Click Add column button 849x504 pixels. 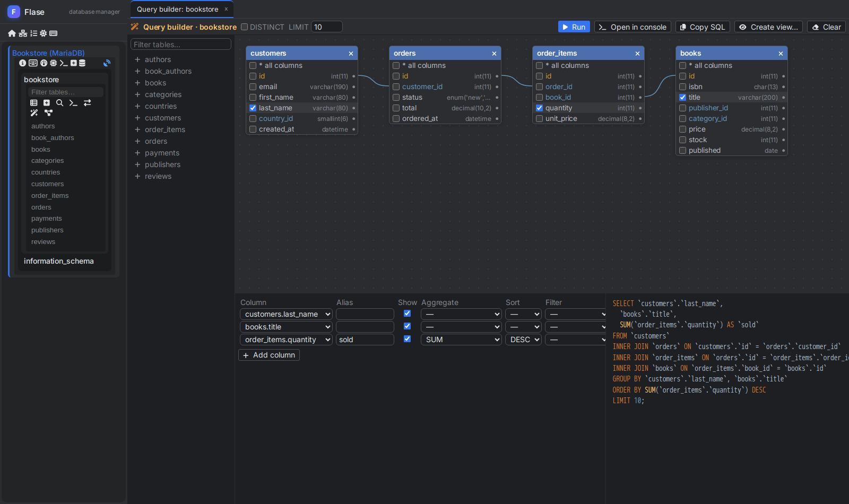[x=269, y=355]
